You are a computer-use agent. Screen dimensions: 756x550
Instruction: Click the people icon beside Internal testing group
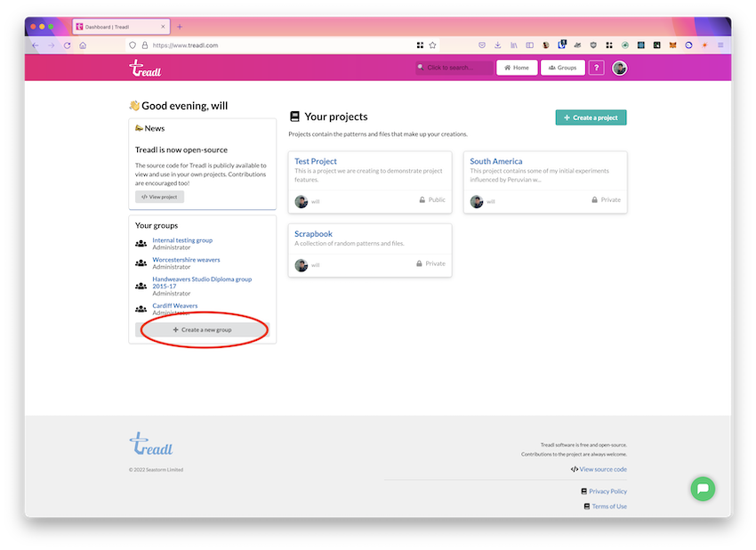pos(141,244)
